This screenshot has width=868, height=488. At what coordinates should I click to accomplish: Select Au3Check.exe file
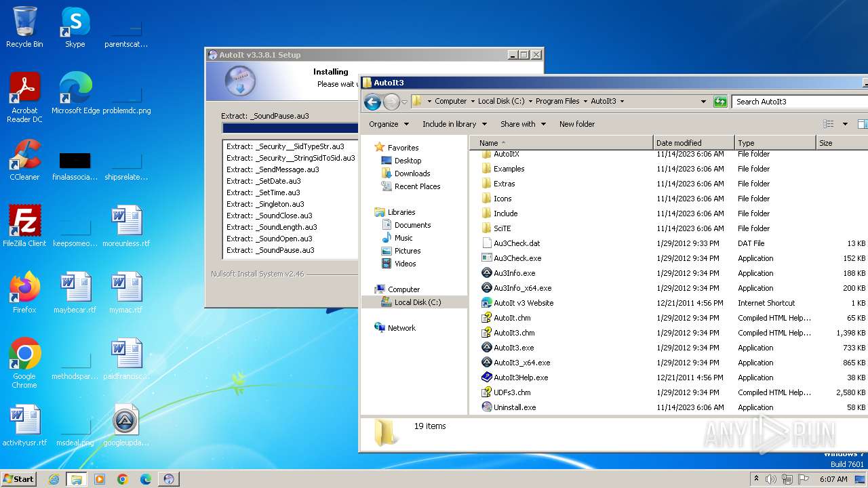[x=517, y=258]
